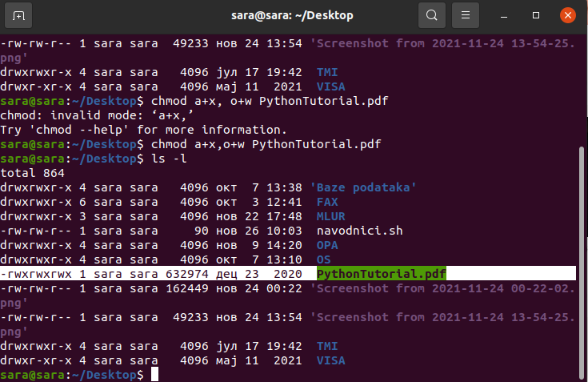Image resolution: width=588 pixels, height=382 pixels.
Task: Click the file size 632974
Action: click(186, 274)
